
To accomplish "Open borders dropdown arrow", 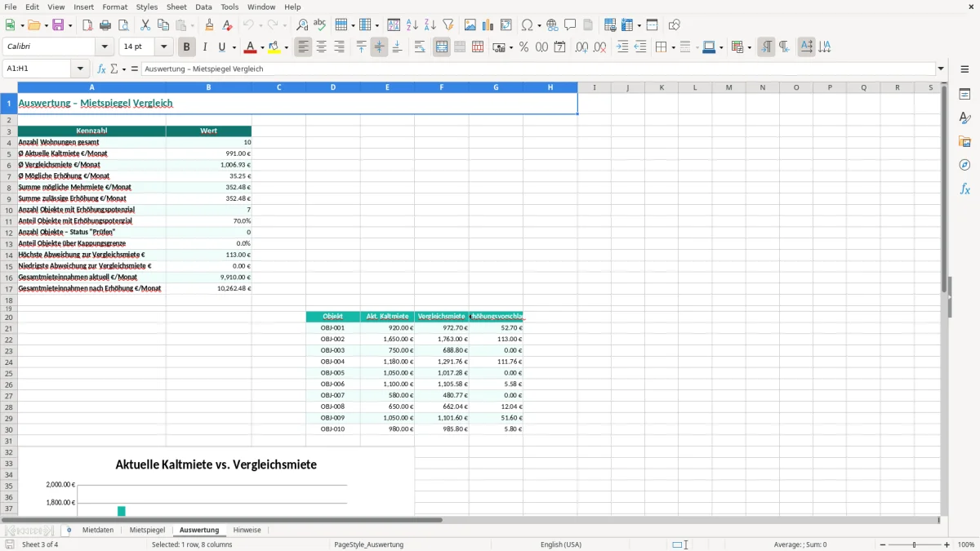I will coord(672,47).
